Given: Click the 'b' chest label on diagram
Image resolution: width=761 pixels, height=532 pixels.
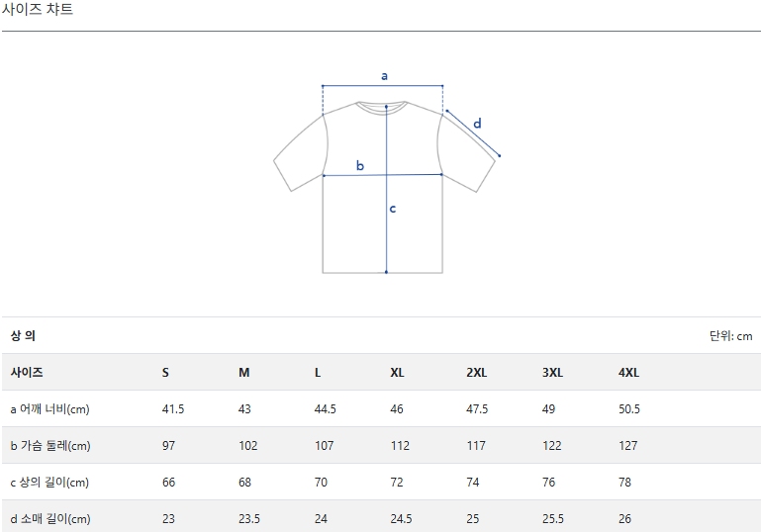Looking at the screenshot, I should pos(360,165).
